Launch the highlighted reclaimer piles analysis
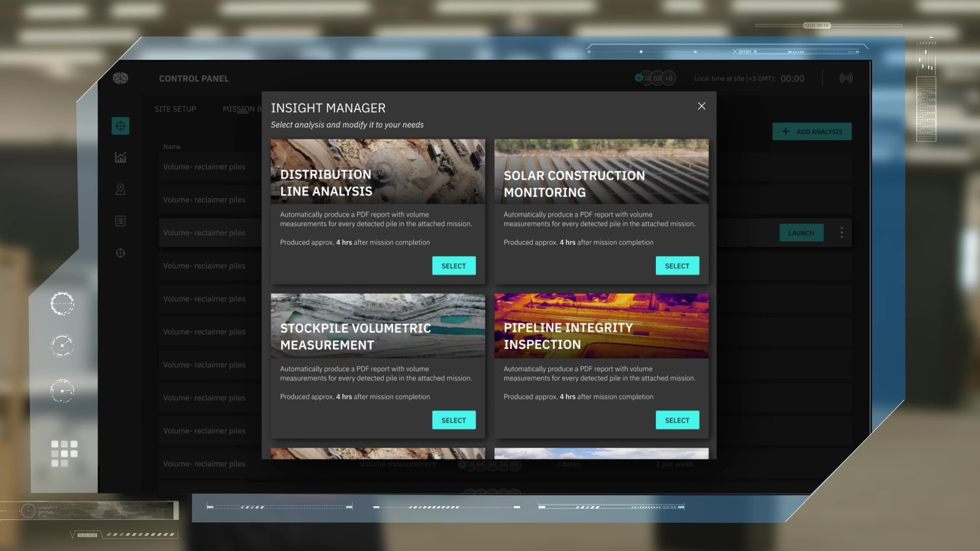The width and height of the screenshot is (980, 551). click(x=801, y=233)
